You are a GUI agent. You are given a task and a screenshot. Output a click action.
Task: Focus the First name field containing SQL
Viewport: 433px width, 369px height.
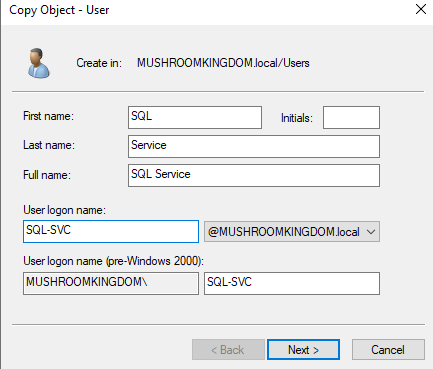195,117
